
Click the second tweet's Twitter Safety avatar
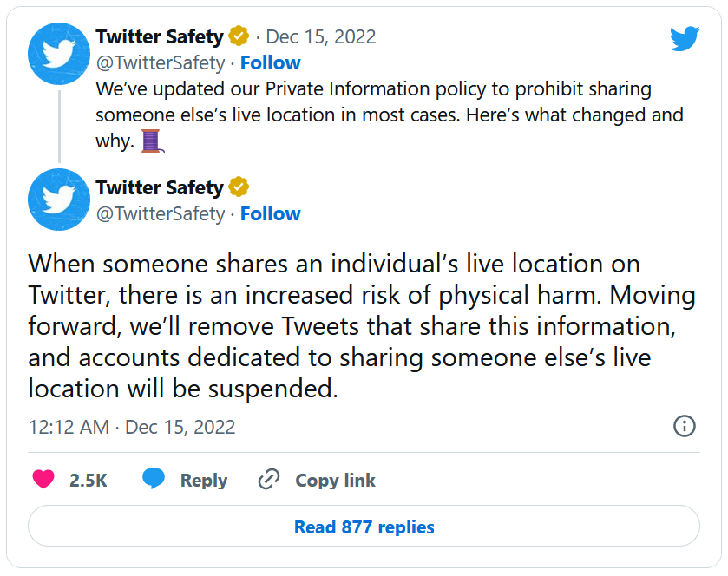point(59,199)
